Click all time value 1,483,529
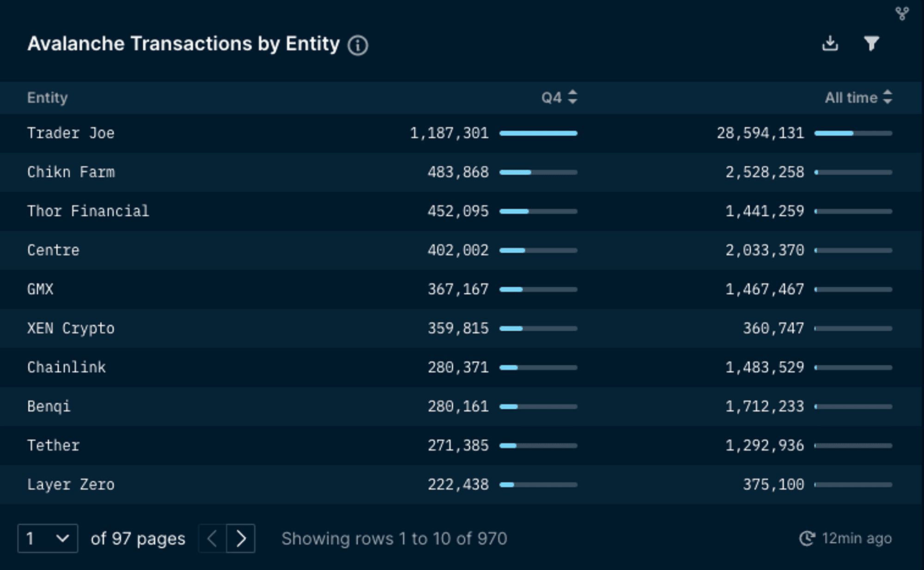Screen dimensions: 924x570 (x=765, y=367)
